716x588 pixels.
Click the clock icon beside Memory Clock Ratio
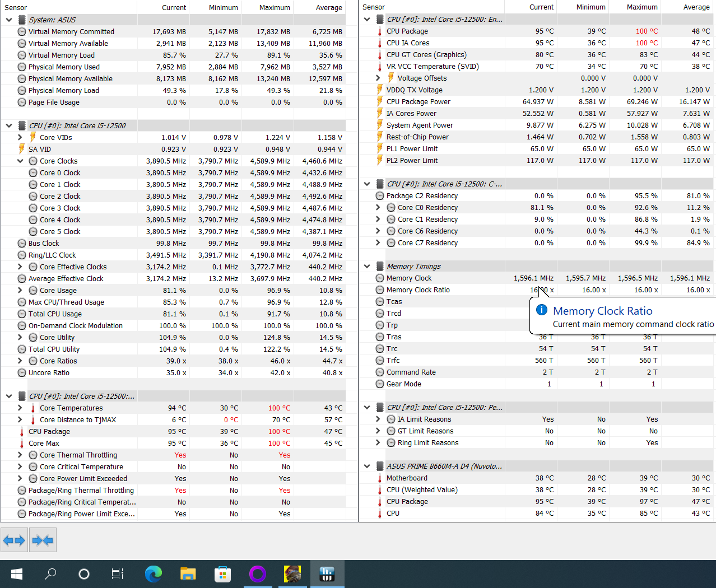[x=380, y=290]
